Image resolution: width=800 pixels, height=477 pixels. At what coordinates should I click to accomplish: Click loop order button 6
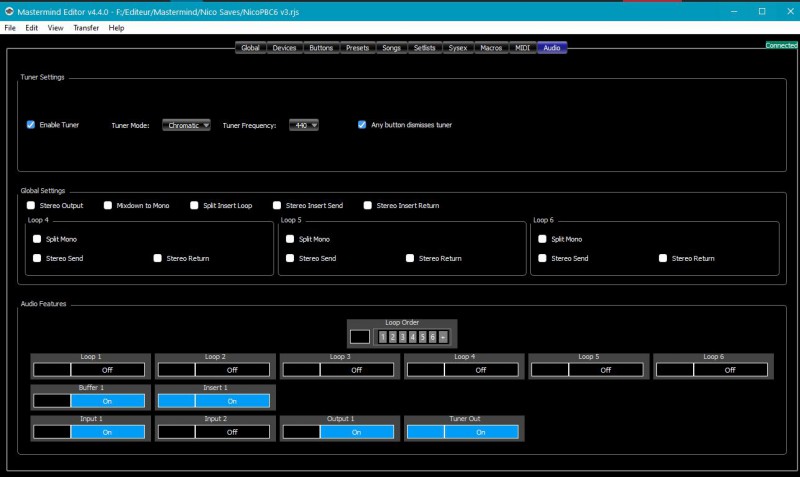tap(433, 337)
